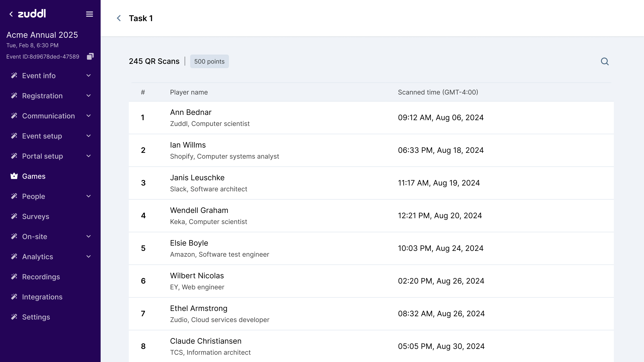Collapse sidebar using hamburger menu icon
Screen dimensions: 644x362
[90, 14]
